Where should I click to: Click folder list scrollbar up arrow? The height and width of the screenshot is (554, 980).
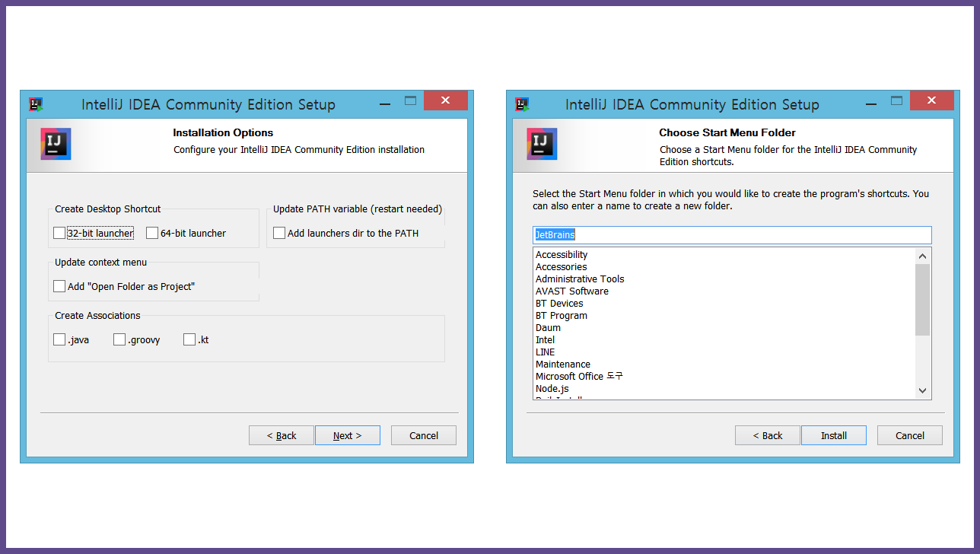click(x=923, y=256)
